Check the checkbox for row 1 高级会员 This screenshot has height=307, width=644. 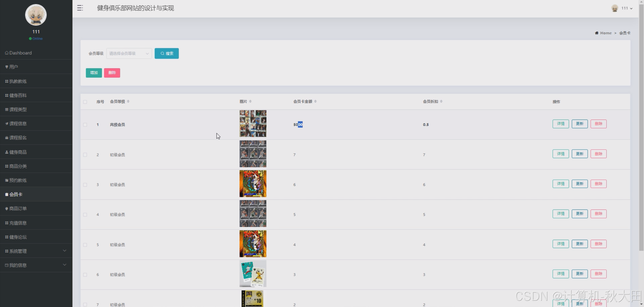tap(85, 125)
